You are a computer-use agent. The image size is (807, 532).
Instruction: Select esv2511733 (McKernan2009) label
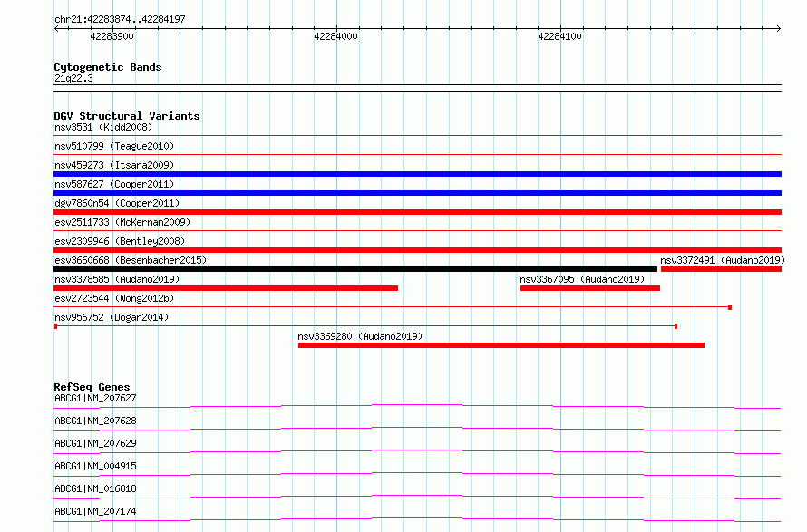(x=122, y=222)
